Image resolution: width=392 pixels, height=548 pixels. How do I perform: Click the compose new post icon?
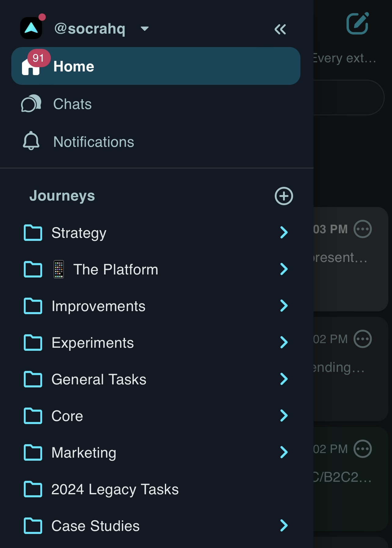click(357, 24)
